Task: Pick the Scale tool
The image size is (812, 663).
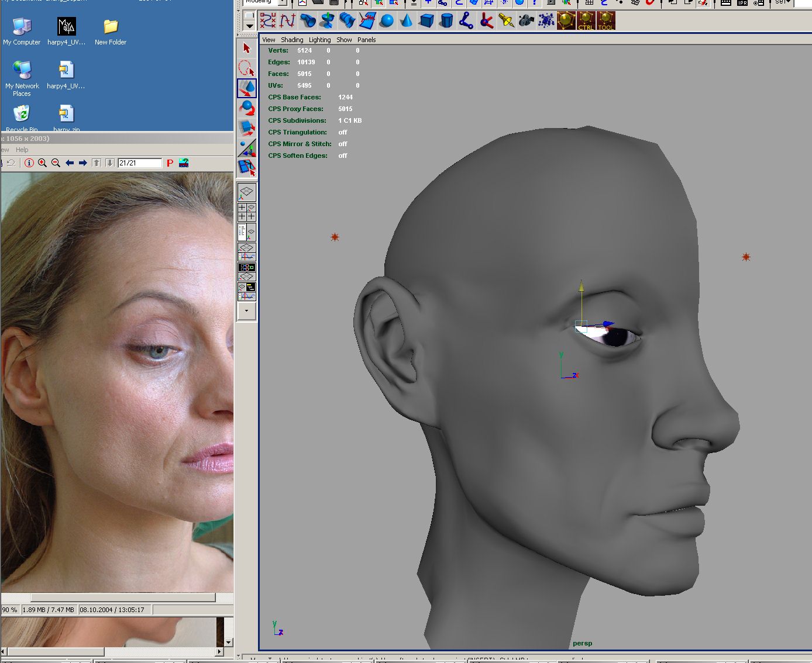Action: tap(246, 128)
